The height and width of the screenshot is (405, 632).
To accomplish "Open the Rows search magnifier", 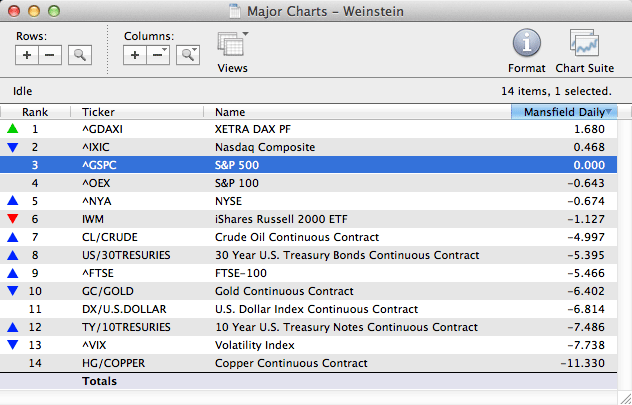I will tap(80, 55).
